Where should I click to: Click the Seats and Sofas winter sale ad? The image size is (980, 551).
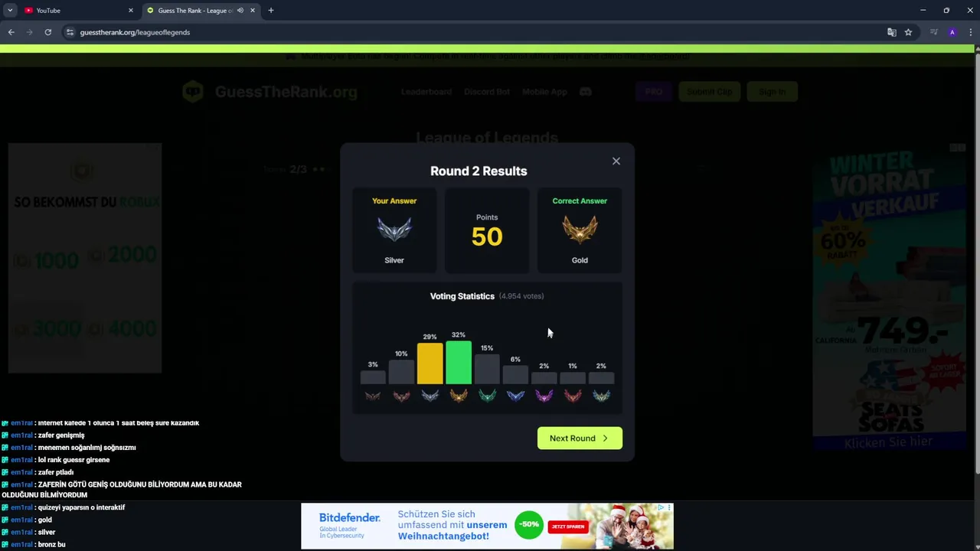(889, 296)
